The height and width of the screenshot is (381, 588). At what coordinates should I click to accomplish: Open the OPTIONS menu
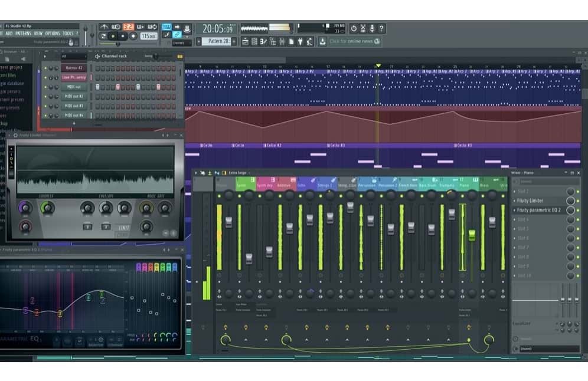pyautogui.click(x=52, y=34)
